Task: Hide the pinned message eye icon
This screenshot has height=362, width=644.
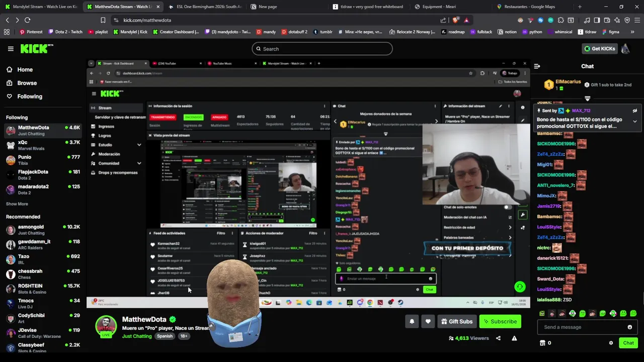Action: tap(634, 111)
